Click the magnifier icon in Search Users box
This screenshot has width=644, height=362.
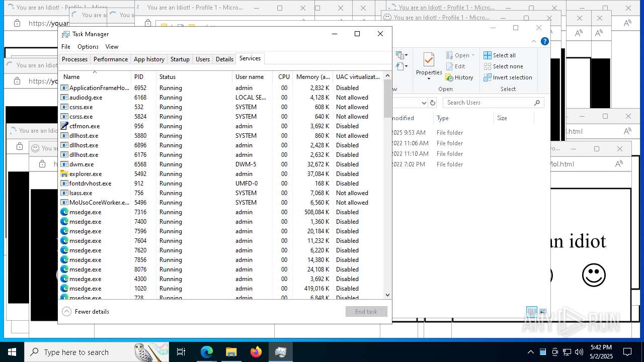[537, 103]
